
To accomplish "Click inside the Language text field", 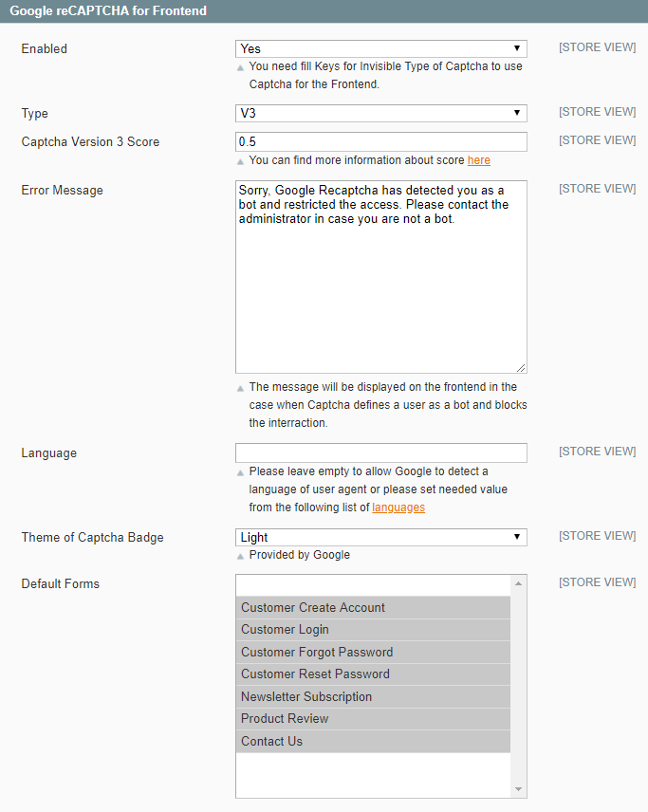I will [x=380, y=452].
